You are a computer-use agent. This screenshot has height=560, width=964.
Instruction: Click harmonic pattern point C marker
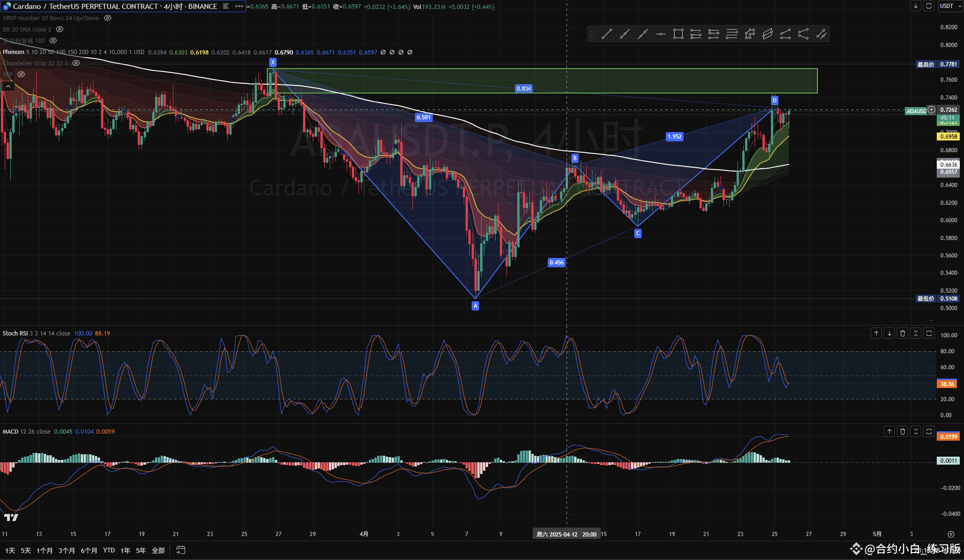(x=638, y=233)
